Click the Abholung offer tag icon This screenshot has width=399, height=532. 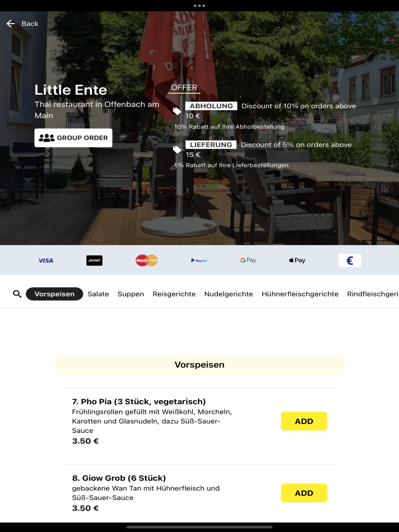click(x=177, y=111)
